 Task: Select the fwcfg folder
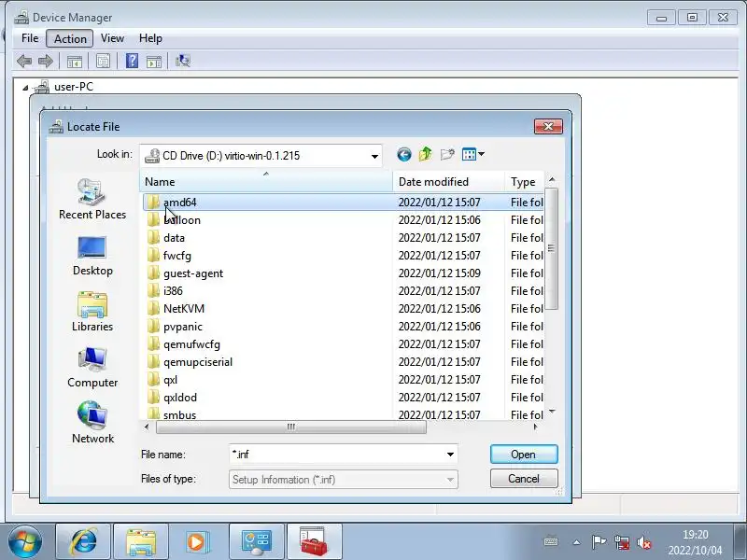point(342,256)
